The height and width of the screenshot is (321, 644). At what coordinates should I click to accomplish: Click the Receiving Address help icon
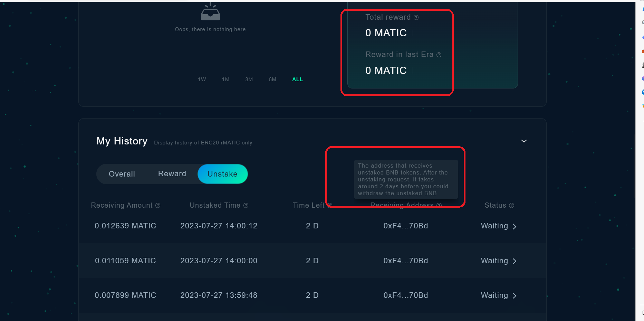click(x=439, y=205)
